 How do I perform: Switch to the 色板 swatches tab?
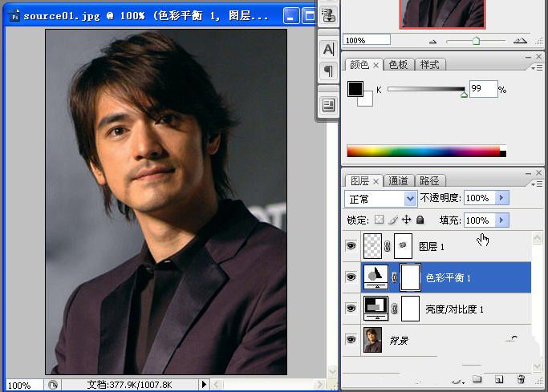tap(399, 65)
